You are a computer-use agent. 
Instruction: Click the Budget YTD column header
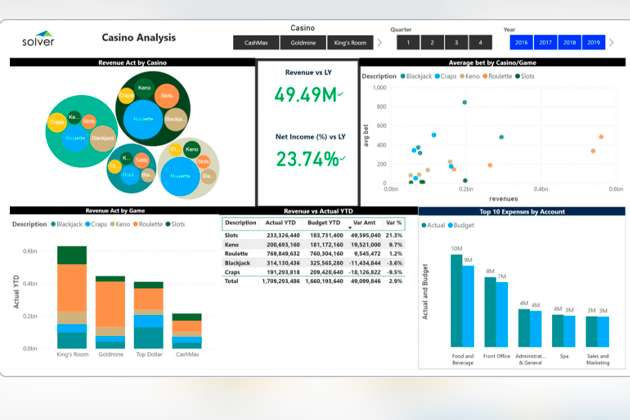click(326, 223)
